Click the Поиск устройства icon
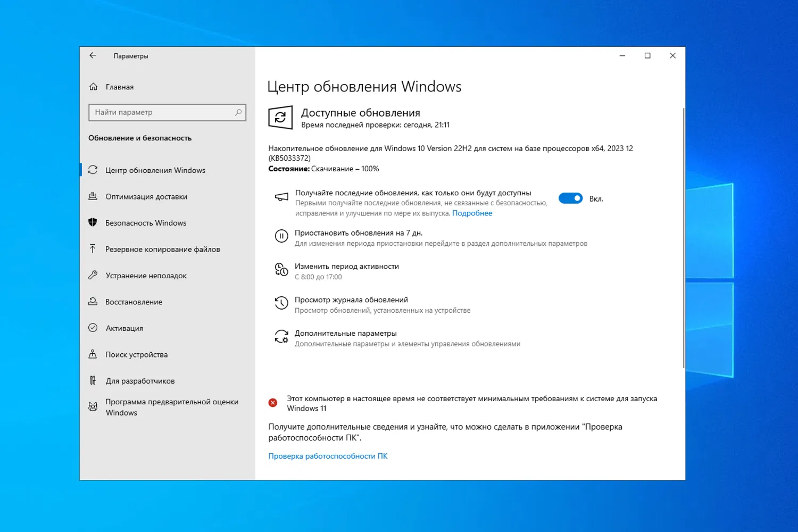This screenshot has width=798, height=532. (94, 354)
